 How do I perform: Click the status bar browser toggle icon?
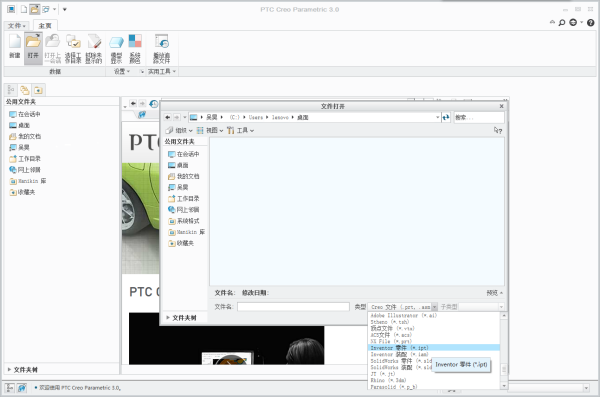coord(22,388)
